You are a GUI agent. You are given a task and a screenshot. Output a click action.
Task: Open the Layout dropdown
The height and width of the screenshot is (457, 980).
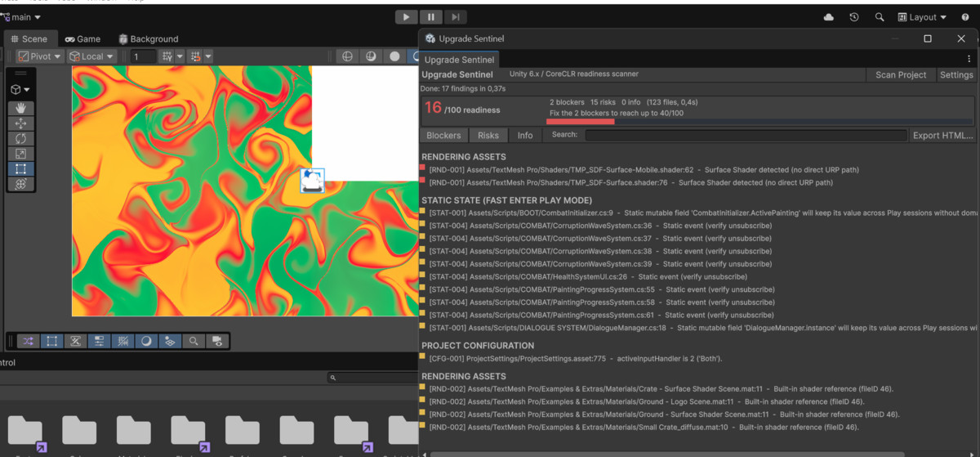coord(922,17)
